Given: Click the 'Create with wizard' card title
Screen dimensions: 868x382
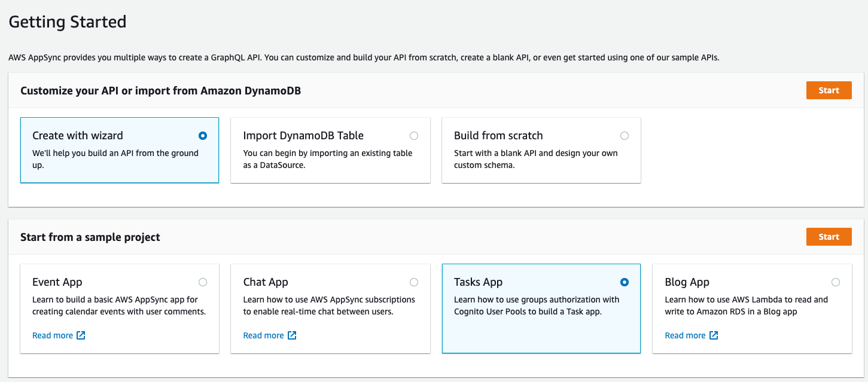Looking at the screenshot, I should [78, 136].
